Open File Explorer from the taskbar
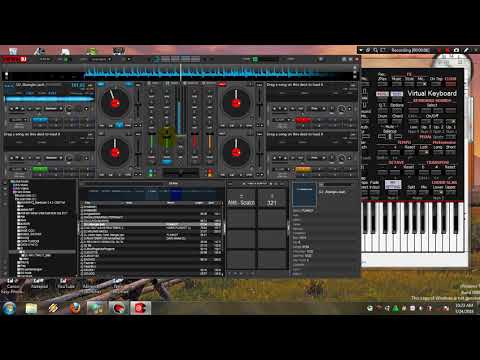The image size is (480, 360). click(31, 308)
